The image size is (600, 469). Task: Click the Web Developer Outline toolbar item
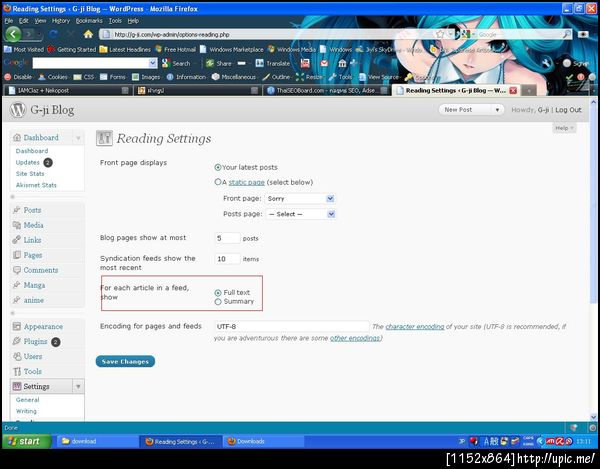click(276, 77)
